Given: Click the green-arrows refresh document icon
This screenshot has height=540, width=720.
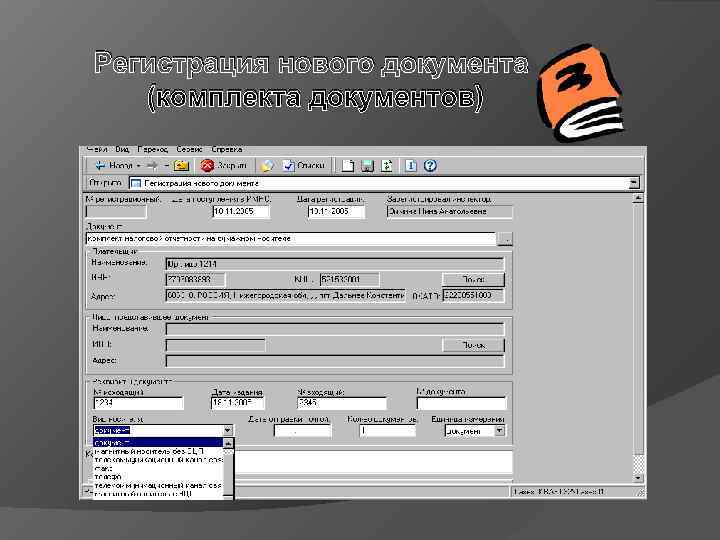Looking at the screenshot, I should pos(387,166).
